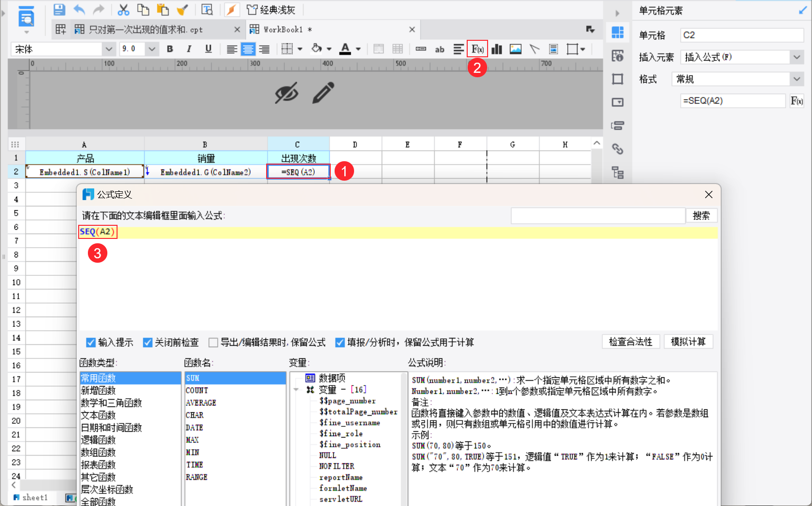Close the WorkBook1 tab
The width and height of the screenshot is (812, 506).
412,30
